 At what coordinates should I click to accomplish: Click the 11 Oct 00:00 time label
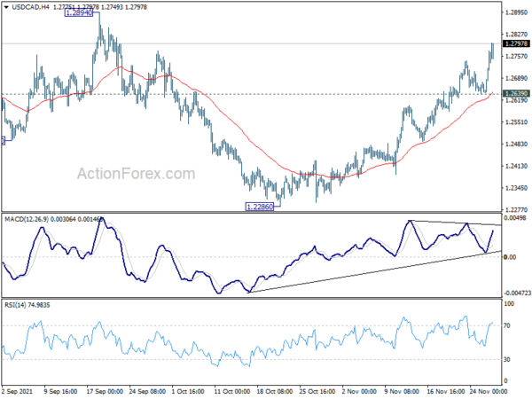232,392
